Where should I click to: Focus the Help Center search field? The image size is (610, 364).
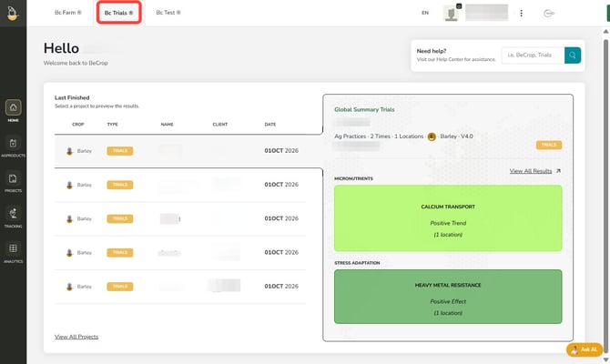pyautogui.click(x=533, y=56)
